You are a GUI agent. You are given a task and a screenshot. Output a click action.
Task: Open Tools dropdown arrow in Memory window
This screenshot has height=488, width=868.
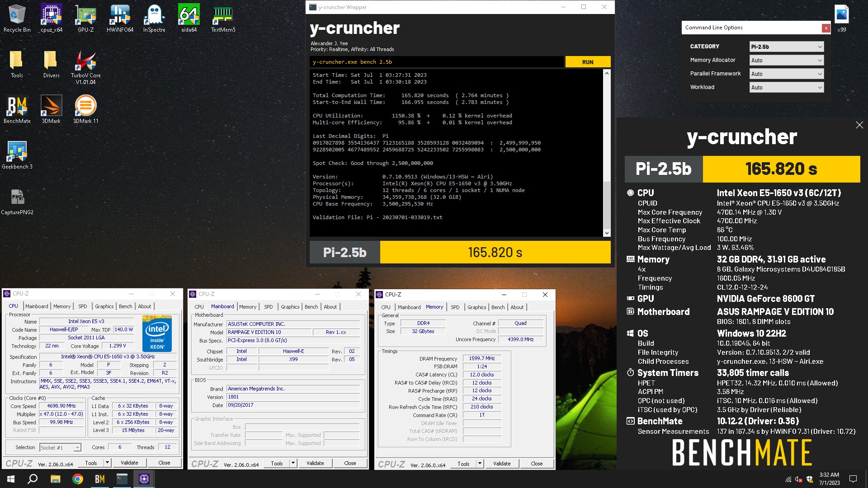[480, 464]
